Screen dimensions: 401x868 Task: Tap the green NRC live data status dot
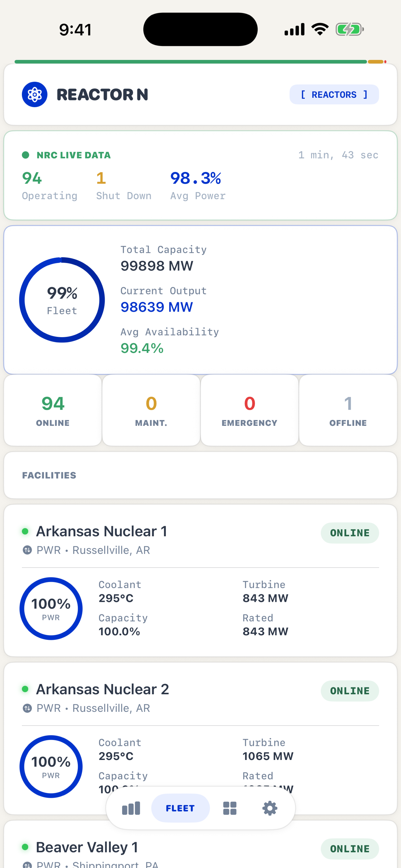[x=25, y=155]
